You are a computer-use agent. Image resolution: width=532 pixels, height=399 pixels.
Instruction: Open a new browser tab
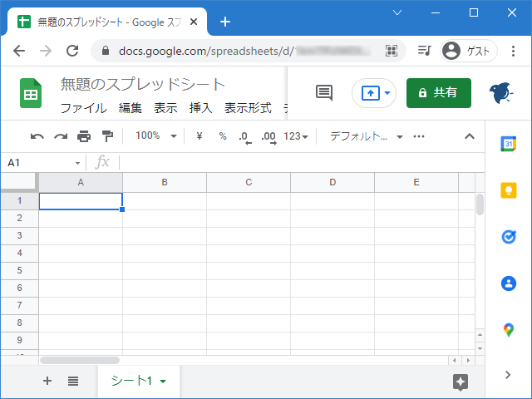tap(225, 22)
